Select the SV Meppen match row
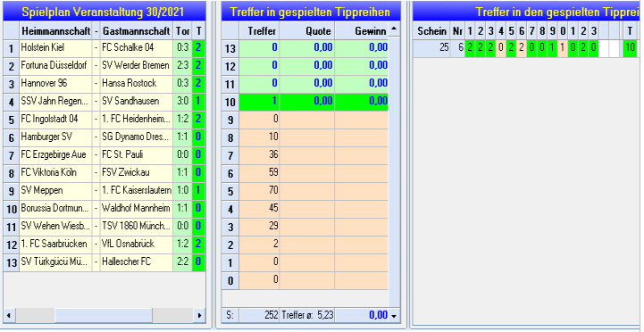The width and height of the screenshot is (644, 332). tap(105, 191)
